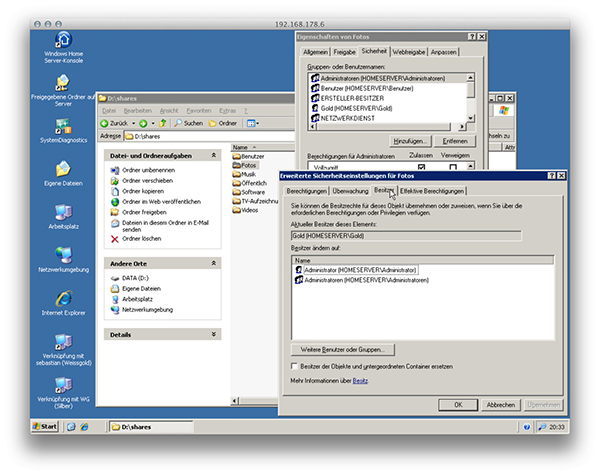Toggle Vollzugriff Zulassen checkbox

pyautogui.click(x=422, y=168)
